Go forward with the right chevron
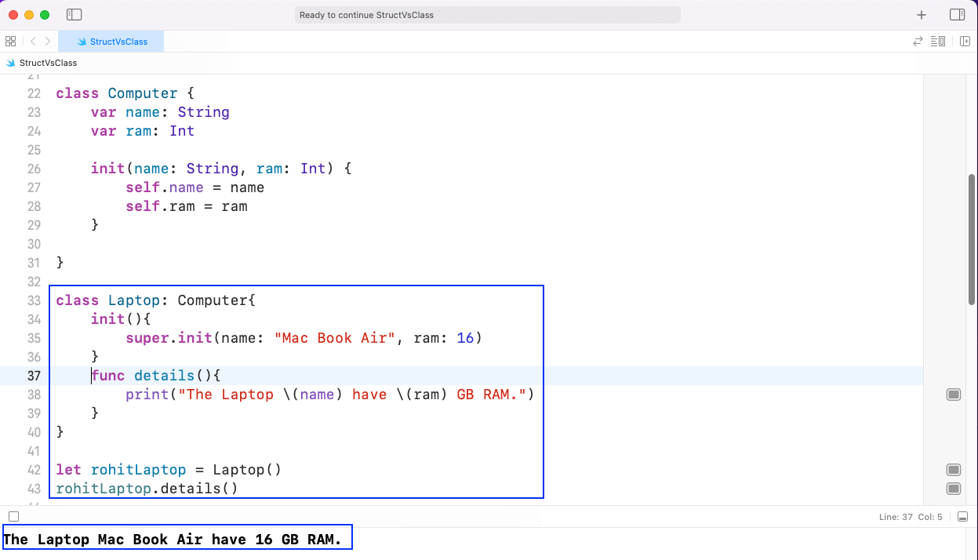The height and width of the screenshot is (560, 978). pyautogui.click(x=48, y=42)
